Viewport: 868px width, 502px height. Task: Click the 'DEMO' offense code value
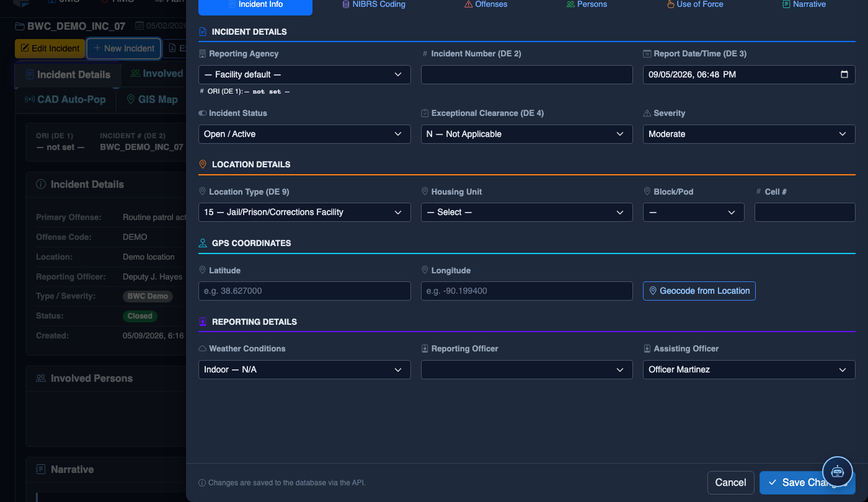[x=135, y=237]
